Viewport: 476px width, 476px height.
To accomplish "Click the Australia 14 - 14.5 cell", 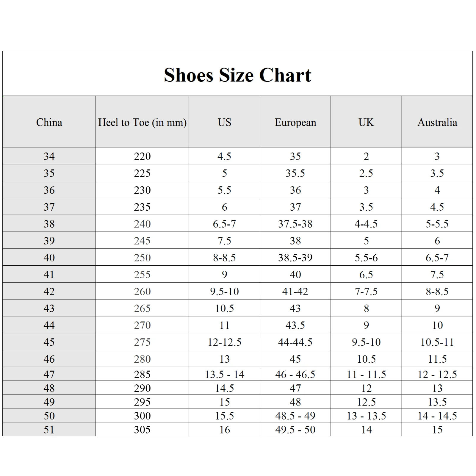I will click(437, 416).
